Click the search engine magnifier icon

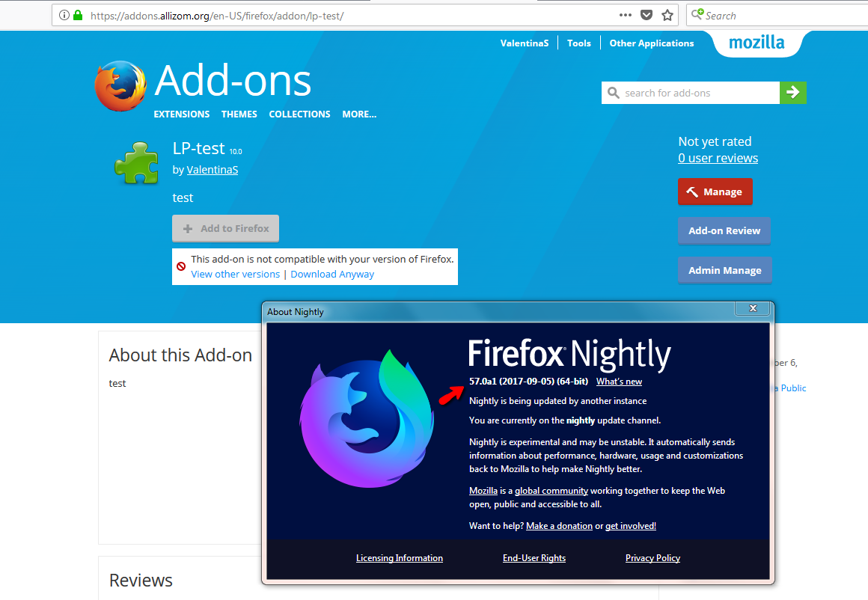697,13
